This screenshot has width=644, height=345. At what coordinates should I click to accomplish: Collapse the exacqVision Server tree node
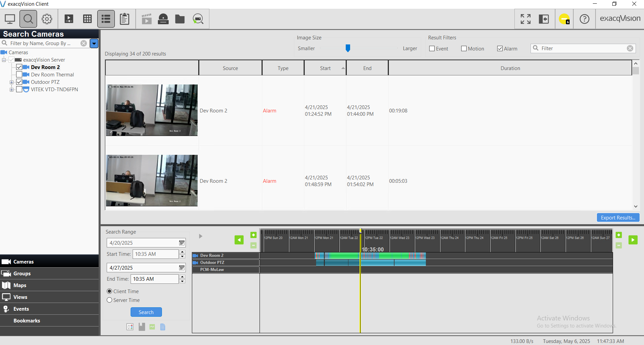click(4, 60)
